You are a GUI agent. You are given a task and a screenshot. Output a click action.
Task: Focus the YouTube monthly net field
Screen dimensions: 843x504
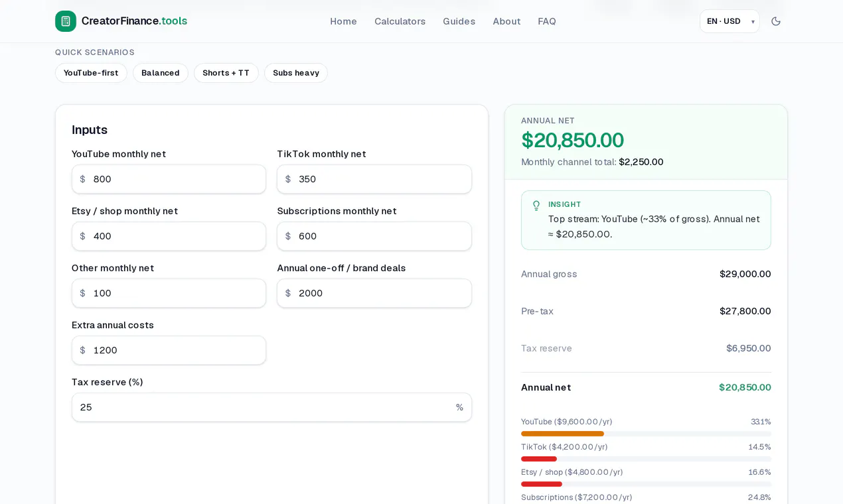click(169, 179)
